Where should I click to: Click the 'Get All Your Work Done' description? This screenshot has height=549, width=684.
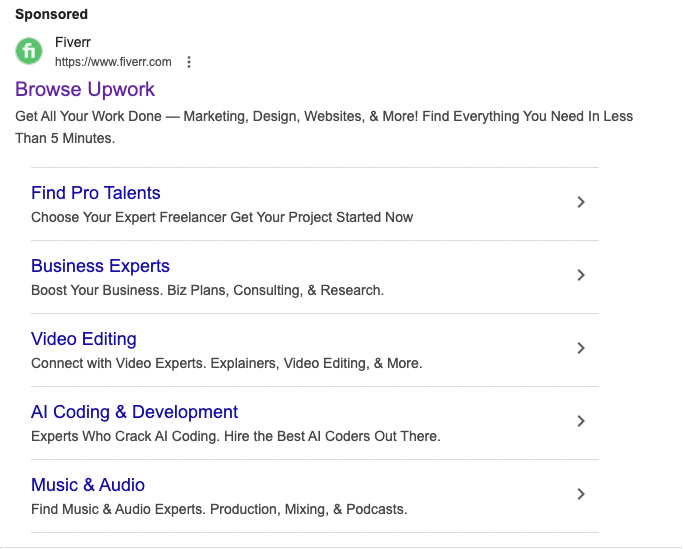pyautogui.click(x=324, y=127)
